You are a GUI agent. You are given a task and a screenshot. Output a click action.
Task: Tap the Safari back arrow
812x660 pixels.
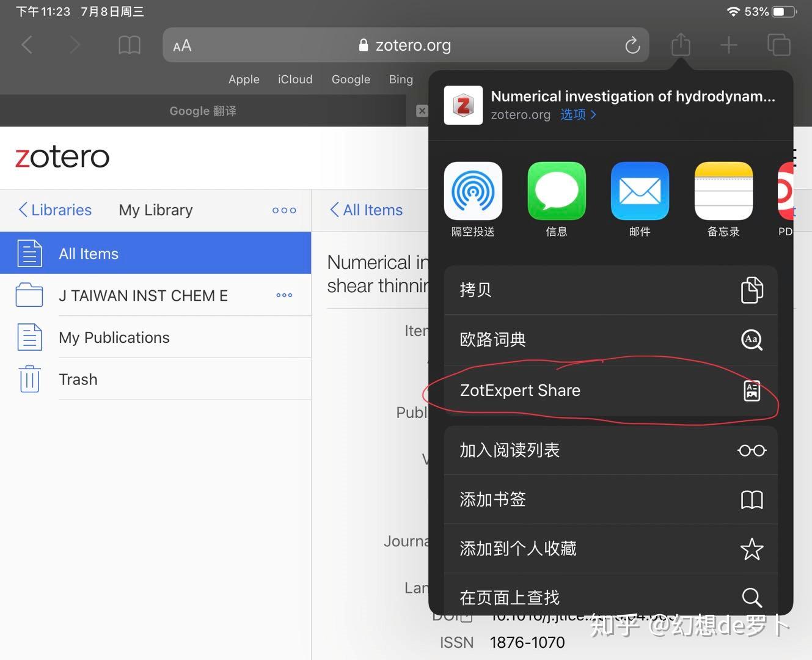pyautogui.click(x=27, y=45)
